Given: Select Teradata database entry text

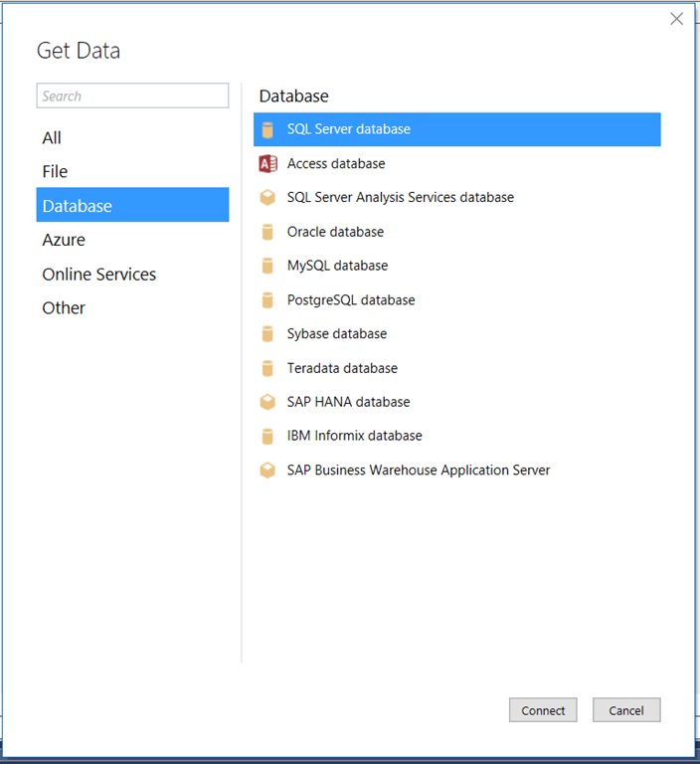Looking at the screenshot, I should [x=342, y=368].
